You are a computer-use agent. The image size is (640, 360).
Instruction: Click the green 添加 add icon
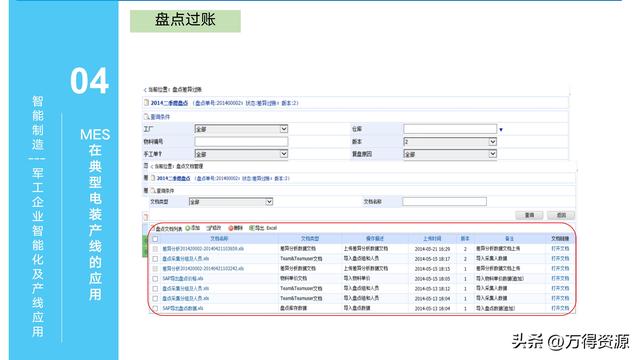tap(188, 228)
